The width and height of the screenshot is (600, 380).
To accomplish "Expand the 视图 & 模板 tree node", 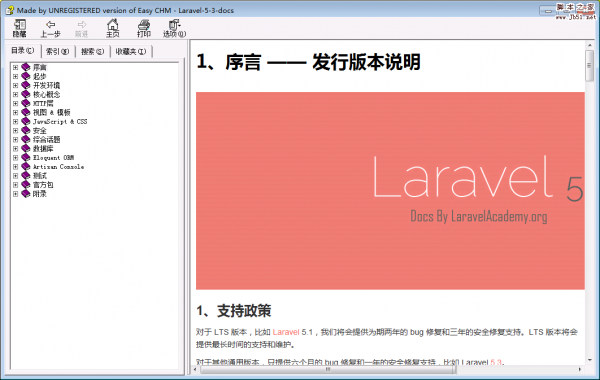I will [x=15, y=113].
